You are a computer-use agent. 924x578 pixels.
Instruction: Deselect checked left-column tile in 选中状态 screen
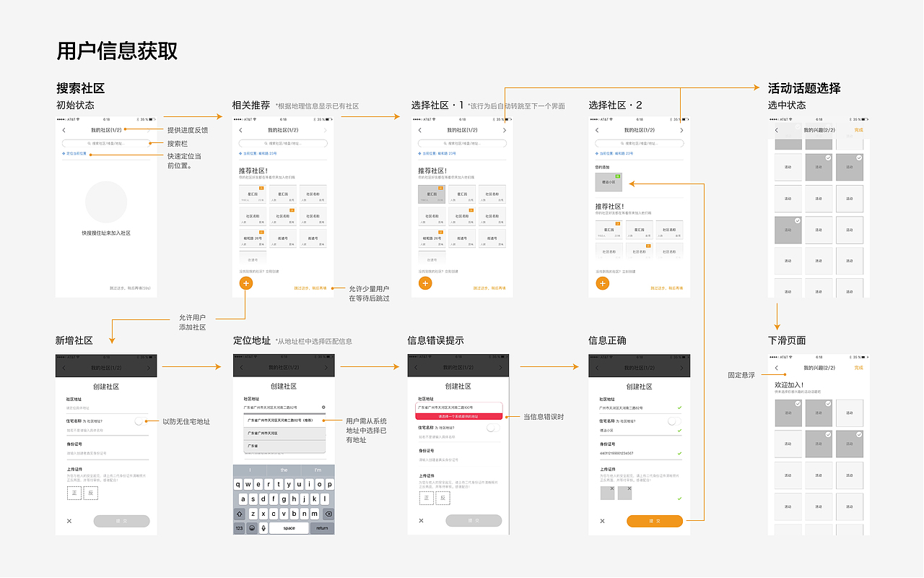click(x=788, y=230)
